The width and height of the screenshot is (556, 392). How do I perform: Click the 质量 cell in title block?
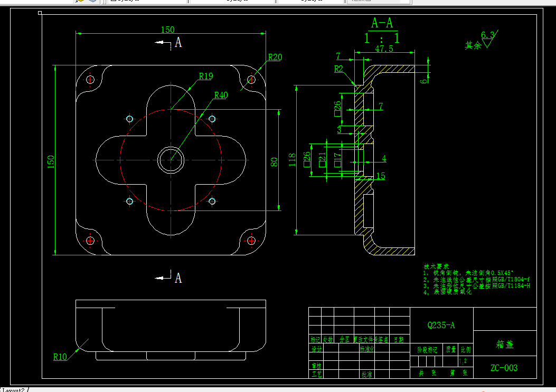click(451, 350)
